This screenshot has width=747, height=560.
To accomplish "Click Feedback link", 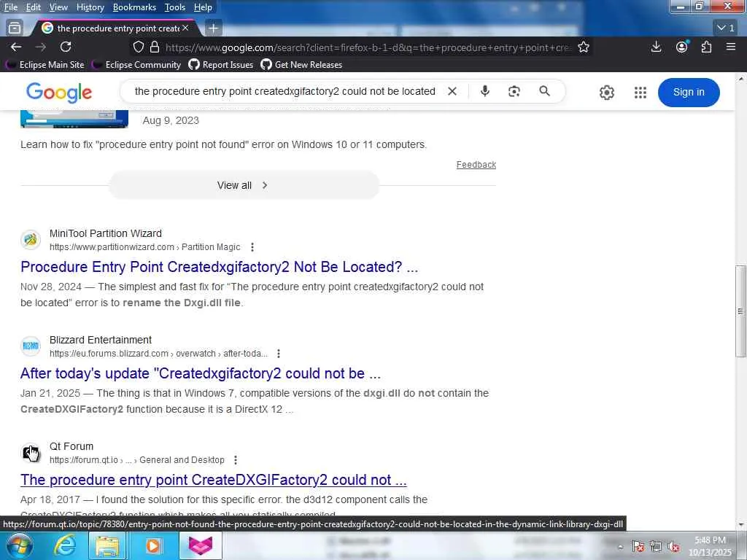I will [476, 164].
